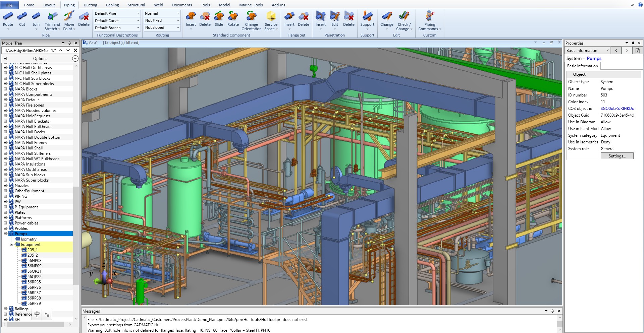Insert a flange set

(289, 20)
